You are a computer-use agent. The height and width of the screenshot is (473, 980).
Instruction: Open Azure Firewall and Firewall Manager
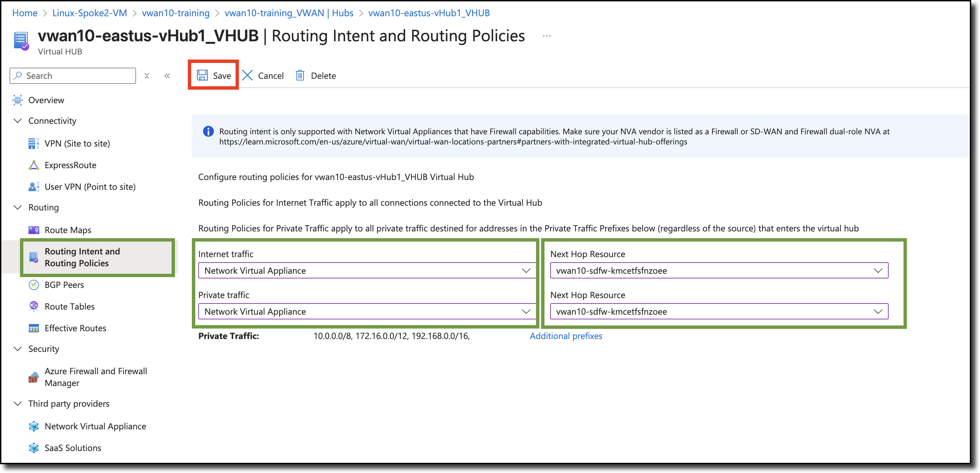(x=96, y=377)
